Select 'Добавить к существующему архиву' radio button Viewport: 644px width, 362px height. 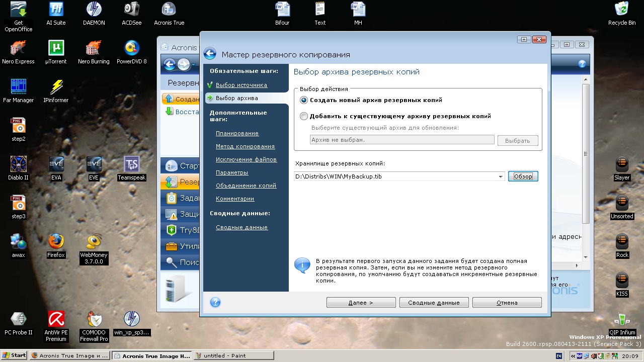(x=303, y=116)
